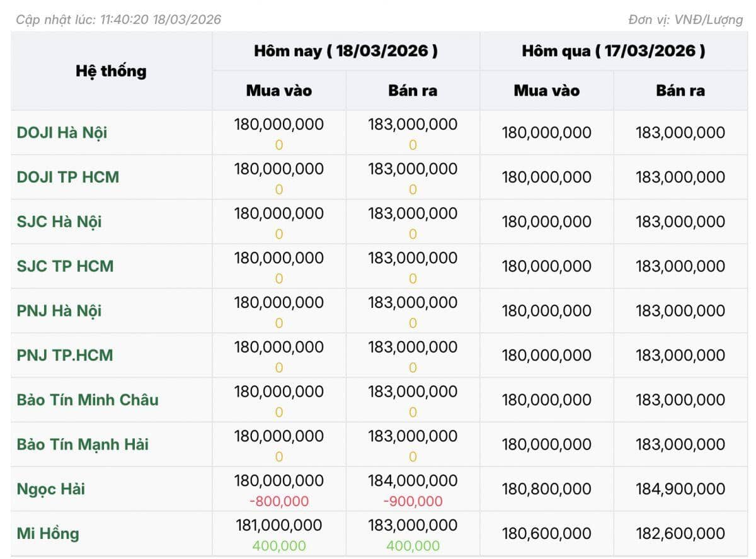The width and height of the screenshot is (756, 559).
Task: Select the Bảo Tín Minh Châu link
Action: [88, 400]
